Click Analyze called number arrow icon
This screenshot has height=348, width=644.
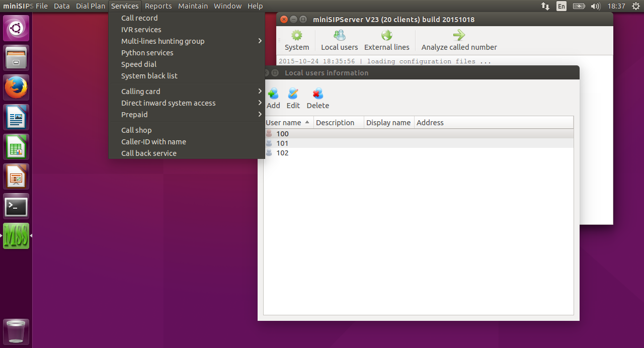click(459, 35)
